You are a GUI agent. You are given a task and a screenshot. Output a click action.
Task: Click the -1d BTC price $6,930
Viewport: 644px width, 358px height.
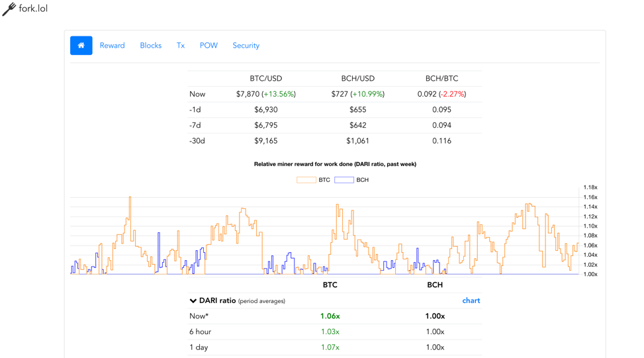coord(266,110)
